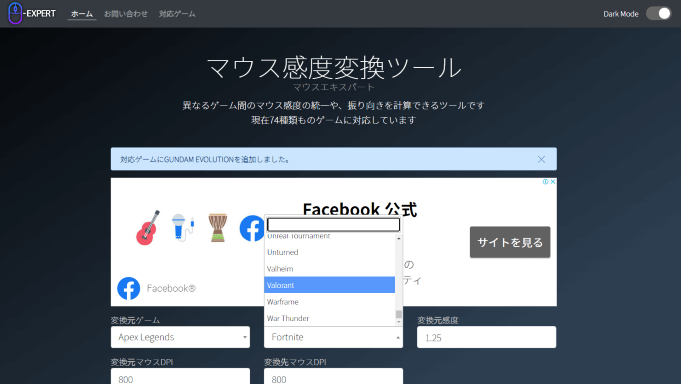Select Unreal Tournament from the list
The image size is (681, 384).
click(329, 236)
